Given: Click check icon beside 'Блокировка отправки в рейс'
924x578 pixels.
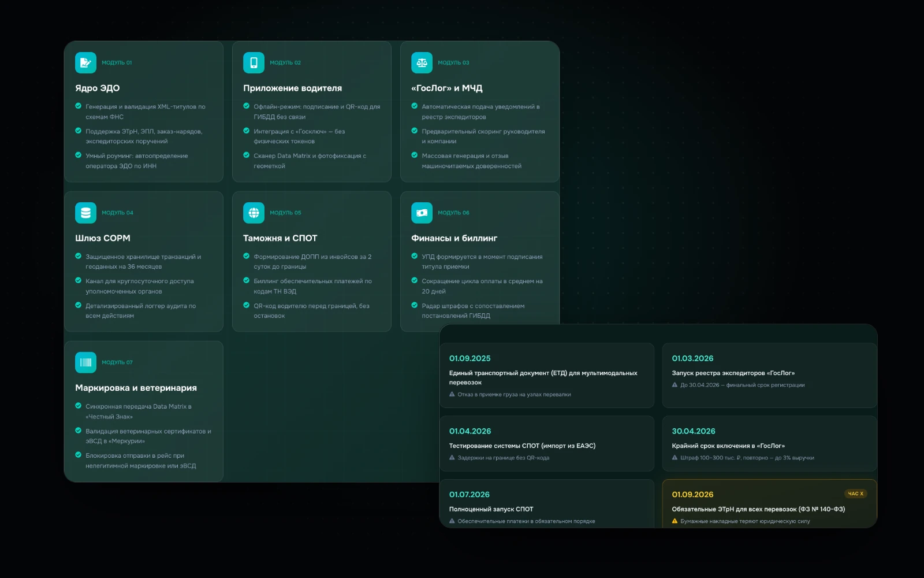Looking at the screenshot, I should (78, 455).
